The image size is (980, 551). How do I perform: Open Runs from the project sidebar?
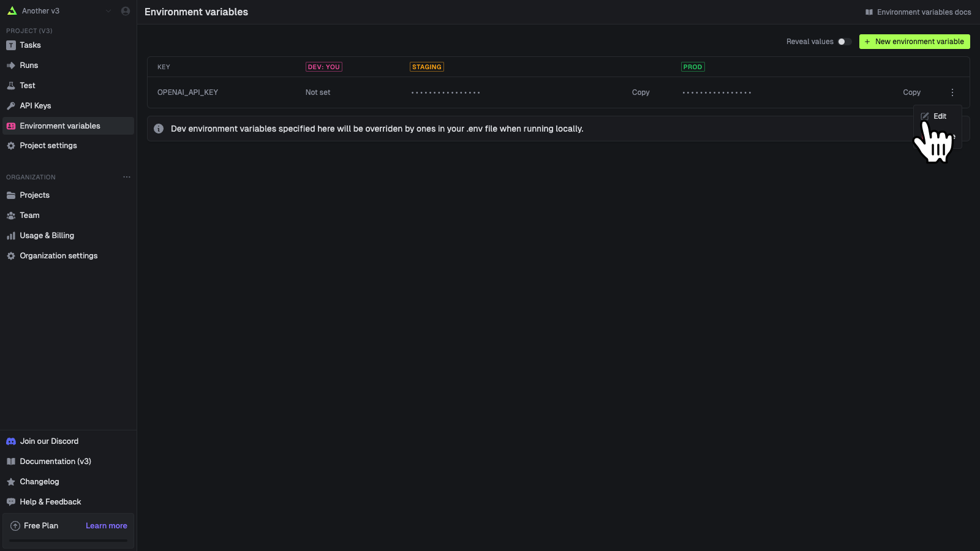click(x=29, y=65)
